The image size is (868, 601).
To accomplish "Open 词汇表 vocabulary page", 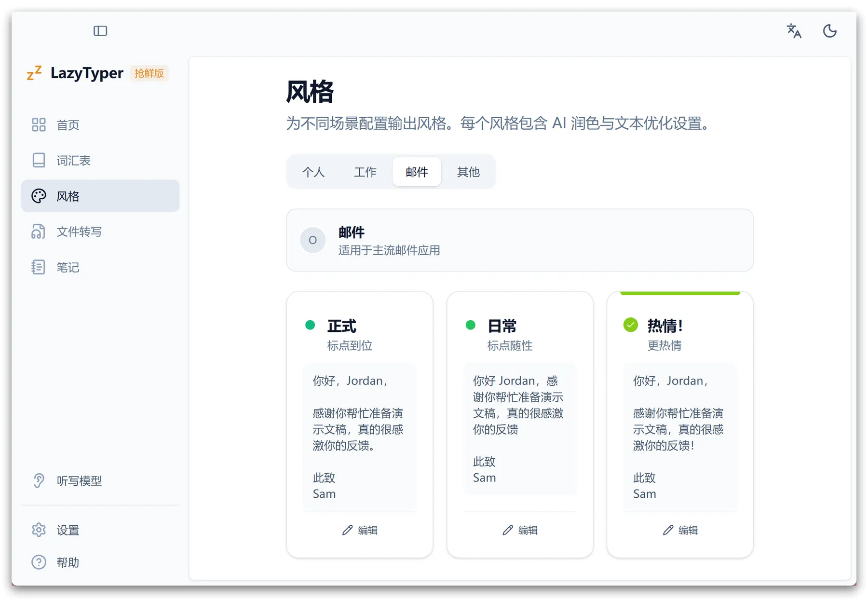I will pyautogui.click(x=73, y=161).
